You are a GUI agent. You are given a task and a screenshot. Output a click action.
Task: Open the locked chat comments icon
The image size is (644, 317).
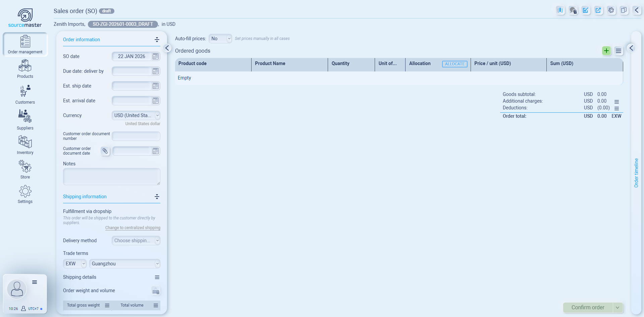tap(573, 10)
